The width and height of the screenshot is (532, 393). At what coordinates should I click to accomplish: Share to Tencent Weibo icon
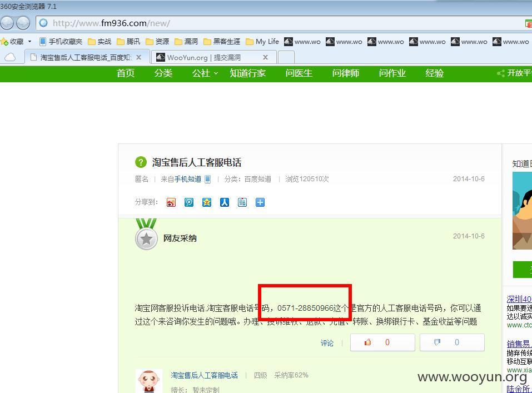pos(189,202)
